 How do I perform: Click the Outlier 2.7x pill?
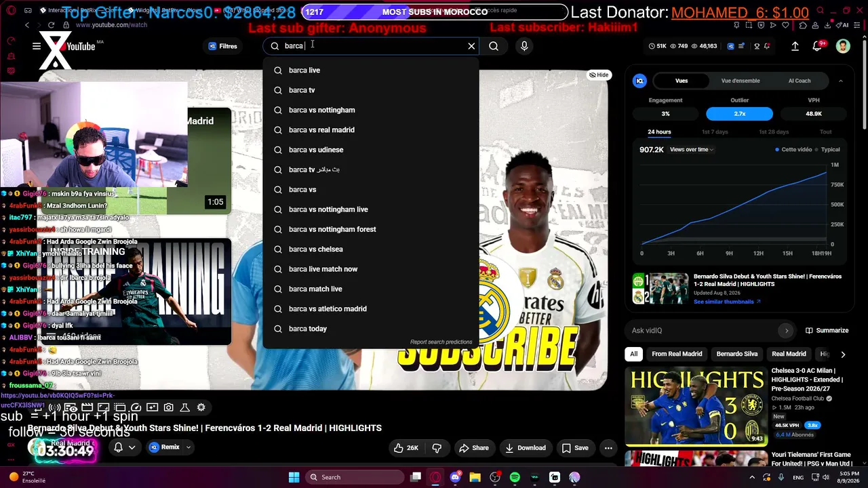pyautogui.click(x=739, y=114)
